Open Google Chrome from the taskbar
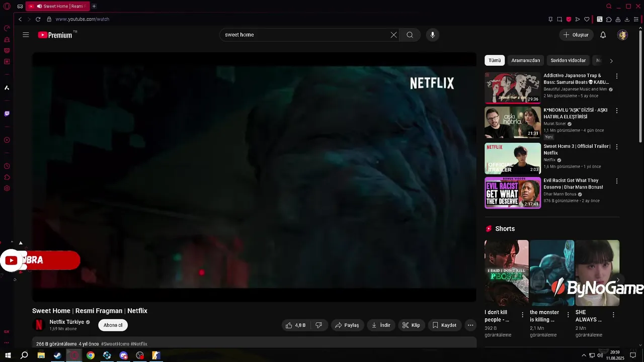644x362 pixels. (91, 355)
